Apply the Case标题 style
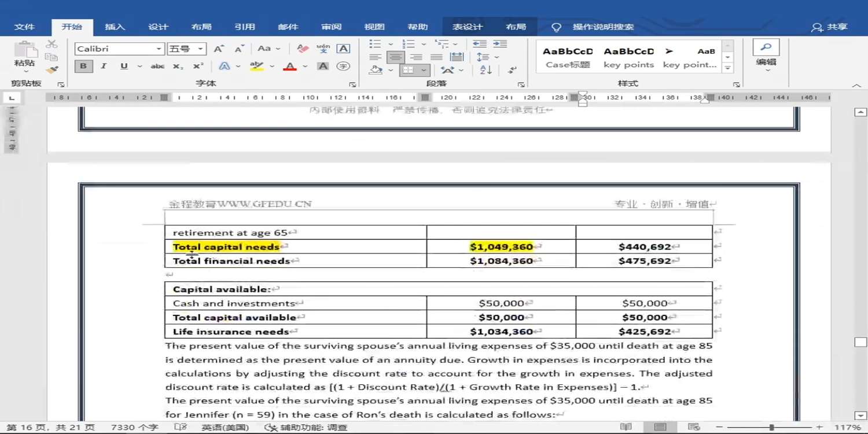Screen dimensions: 868x434 tap(568, 57)
